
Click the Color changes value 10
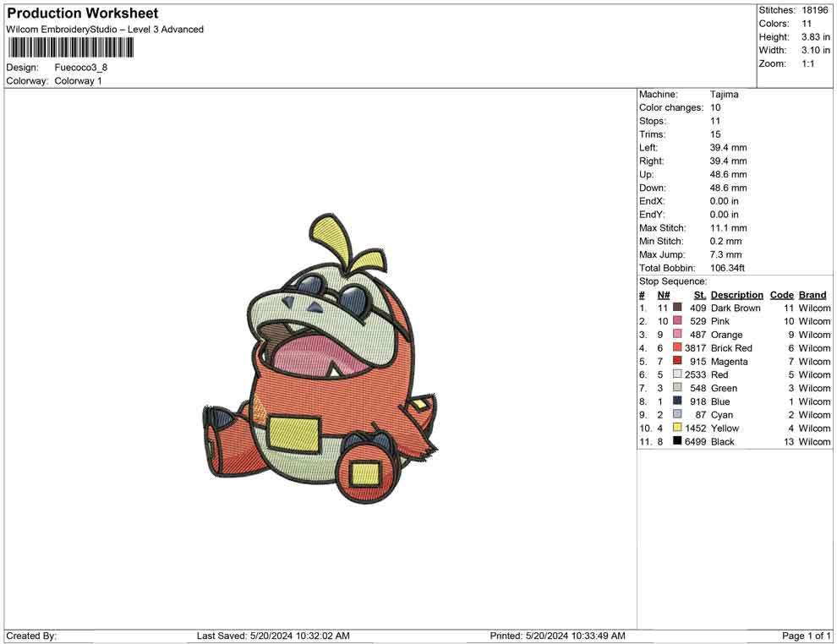715,108
